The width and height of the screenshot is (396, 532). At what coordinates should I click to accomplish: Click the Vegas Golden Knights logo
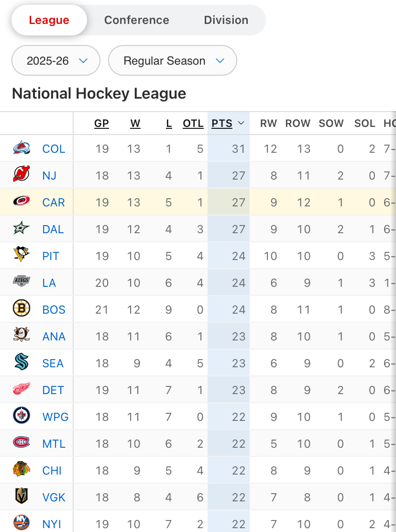point(22,497)
